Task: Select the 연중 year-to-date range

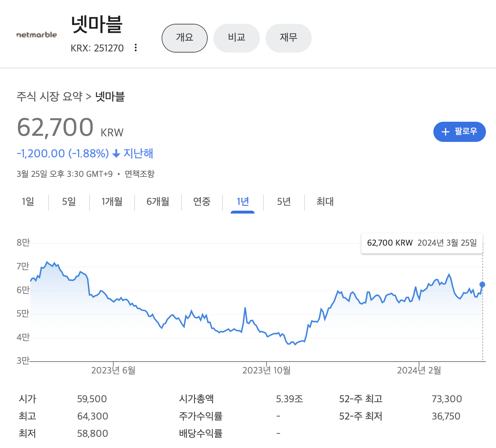Action: pos(202,202)
